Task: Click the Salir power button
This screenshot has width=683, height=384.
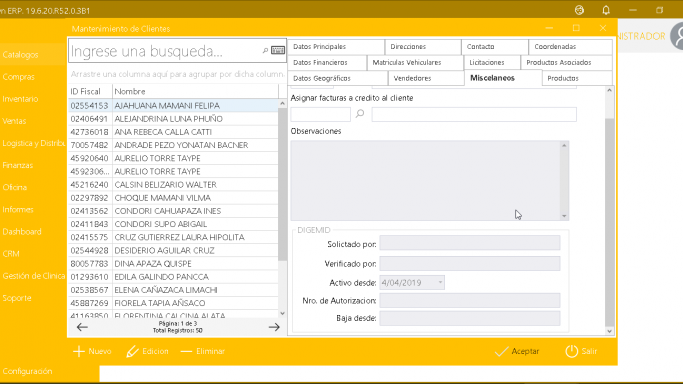Action: pos(581,351)
